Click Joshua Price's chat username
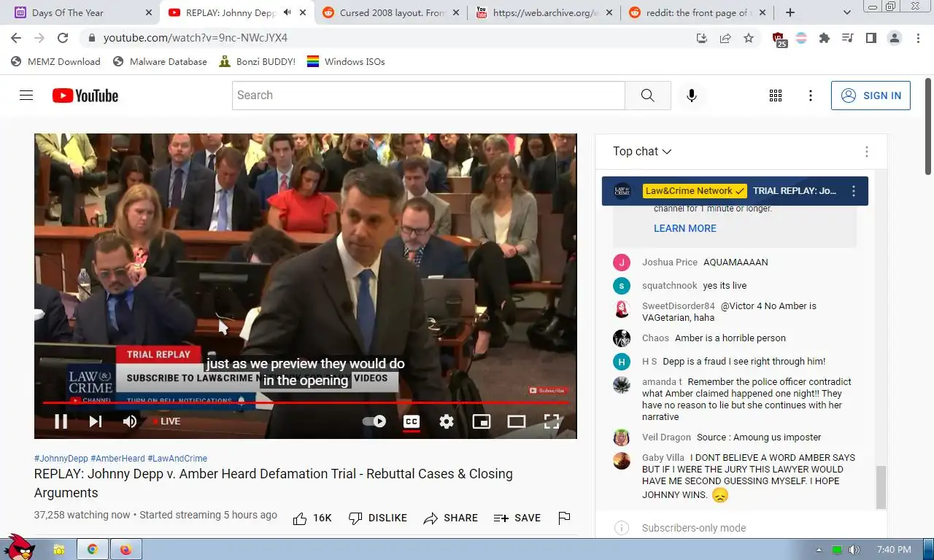This screenshot has width=934, height=560. (x=670, y=262)
